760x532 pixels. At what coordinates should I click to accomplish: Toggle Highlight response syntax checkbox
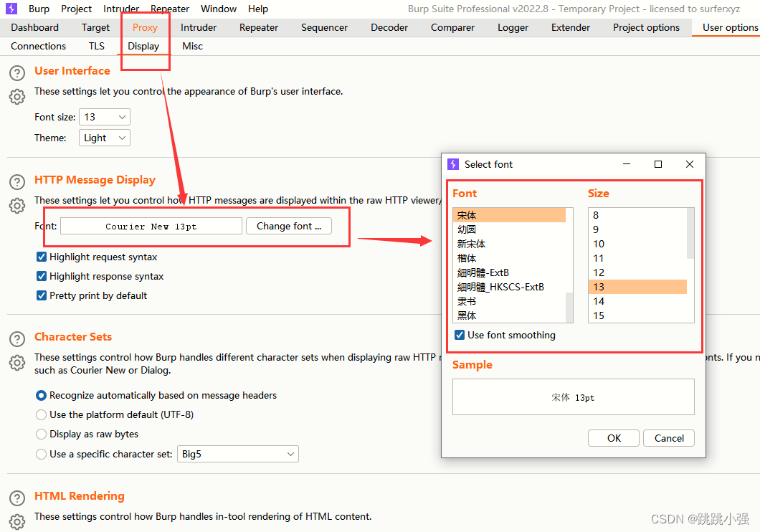[x=42, y=276]
